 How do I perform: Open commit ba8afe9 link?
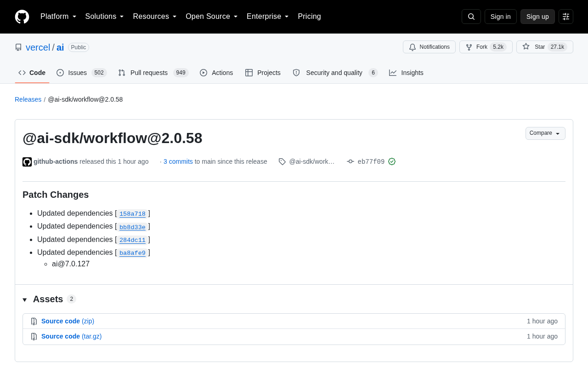[x=132, y=253]
